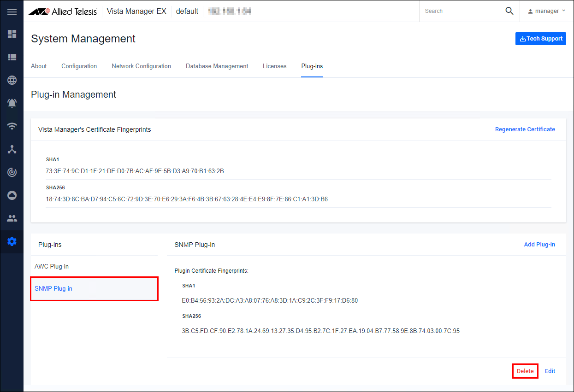574x392 pixels.
Task: Open the hamburger menu in the sidebar
Action: [x=12, y=12]
